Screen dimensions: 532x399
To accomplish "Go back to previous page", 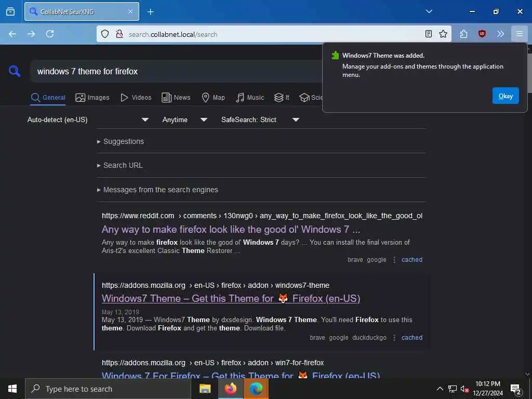I will pyautogui.click(x=12, y=34).
